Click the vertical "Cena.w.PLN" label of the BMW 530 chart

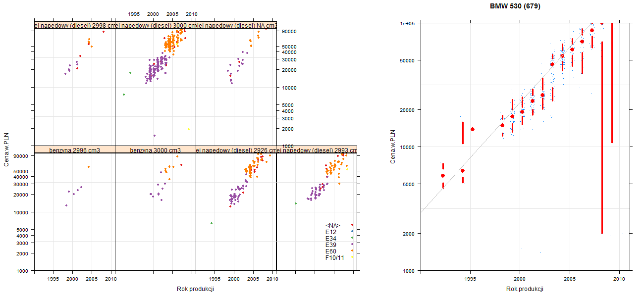392,147
